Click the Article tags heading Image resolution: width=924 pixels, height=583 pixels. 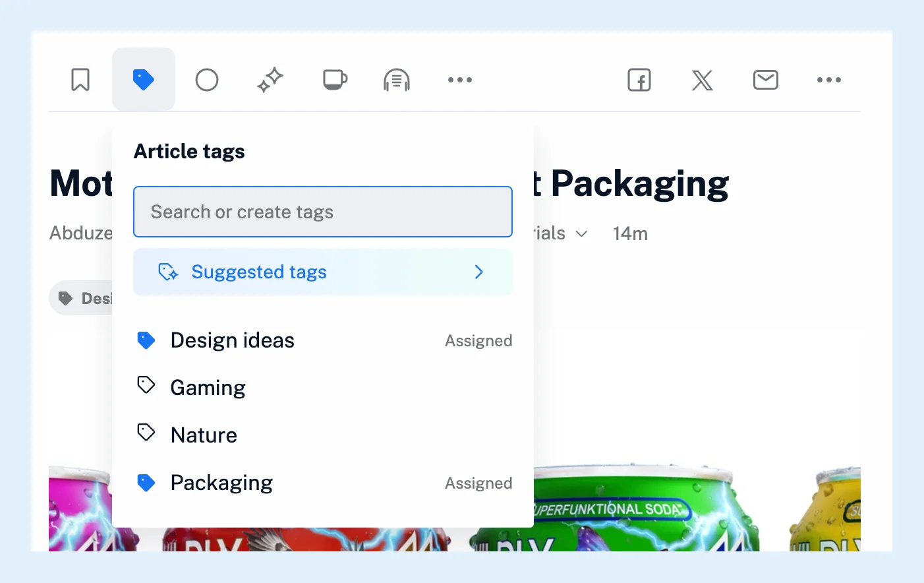pos(189,152)
